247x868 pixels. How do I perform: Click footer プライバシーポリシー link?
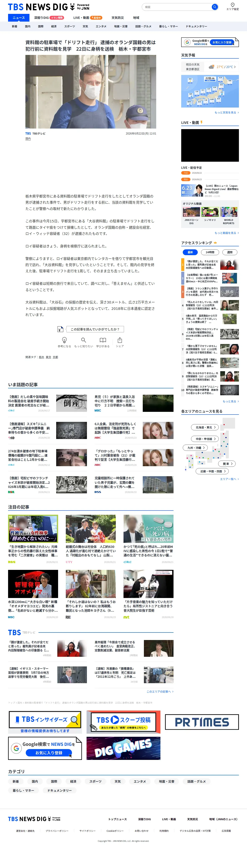pos(57,831)
